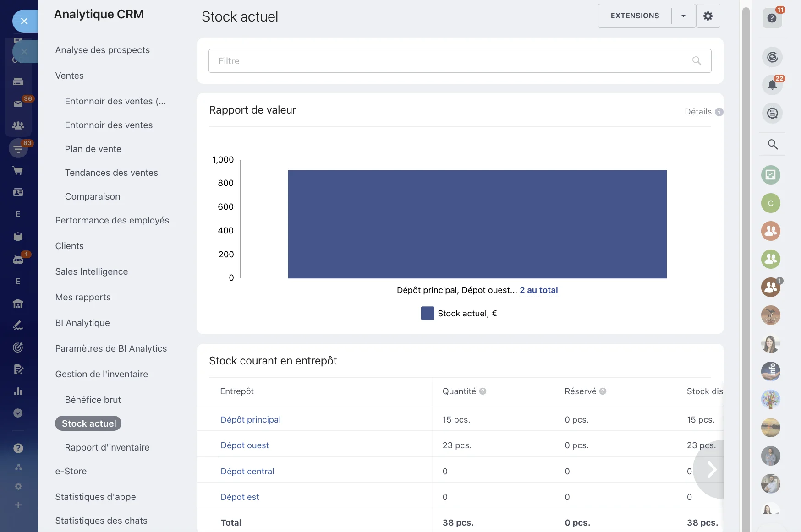Click the mail icon with 36 badge
Screen dimensions: 801x532
(x=18, y=103)
